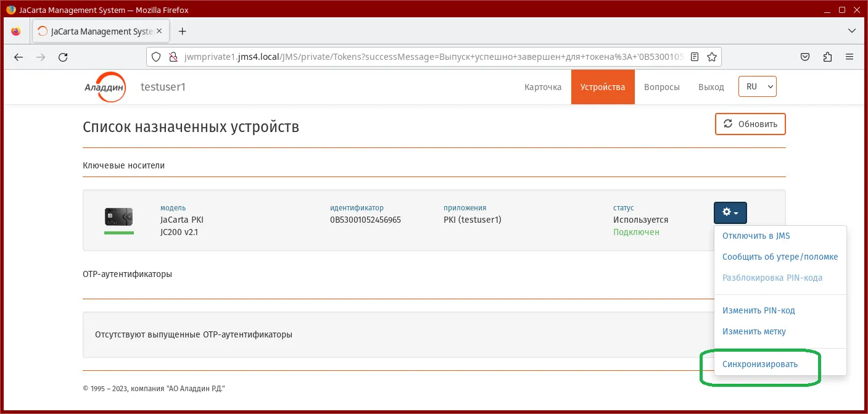Bookmark this page with the star icon
The width and height of the screenshot is (868, 414).
[711, 57]
